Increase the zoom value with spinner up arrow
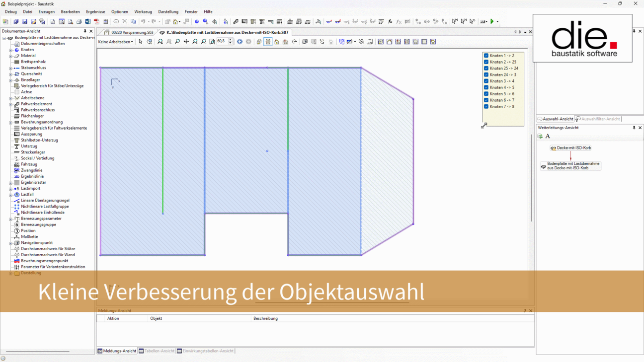Image resolution: width=644 pixels, height=362 pixels. (231, 40)
